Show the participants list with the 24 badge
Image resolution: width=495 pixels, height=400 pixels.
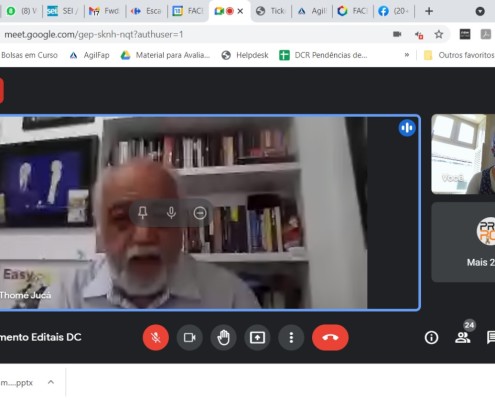click(x=463, y=337)
